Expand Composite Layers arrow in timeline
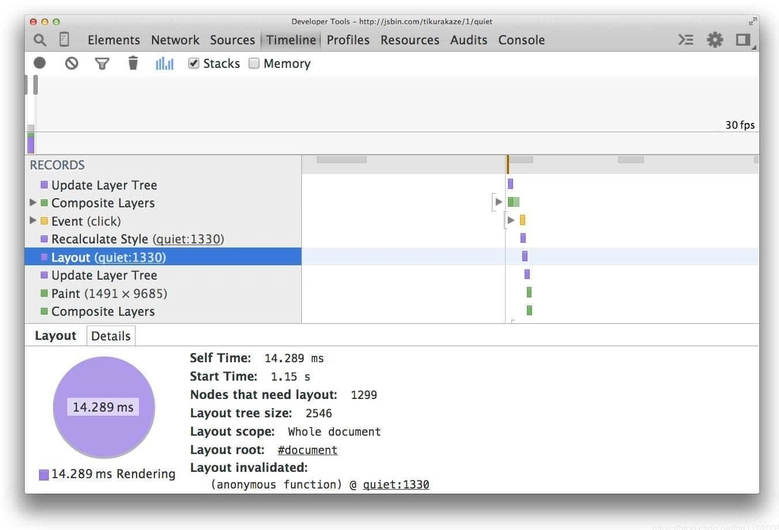This screenshot has width=779, height=530. [499, 202]
